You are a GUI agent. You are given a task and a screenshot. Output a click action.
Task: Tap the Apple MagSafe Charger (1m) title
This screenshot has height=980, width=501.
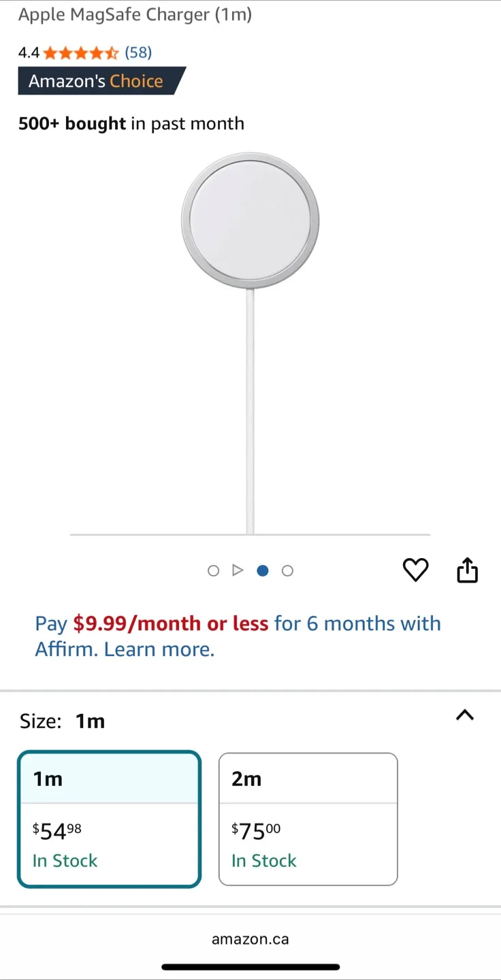135,14
